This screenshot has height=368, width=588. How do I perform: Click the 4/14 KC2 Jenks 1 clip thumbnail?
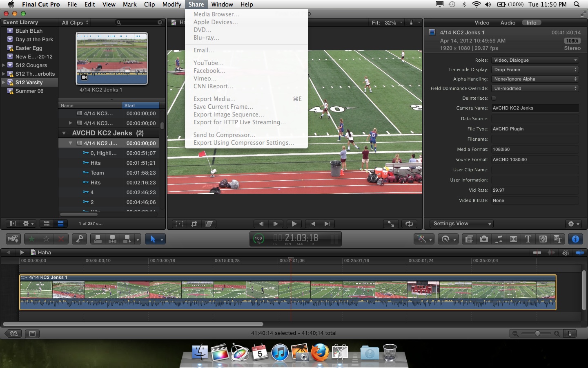click(x=112, y=58)
